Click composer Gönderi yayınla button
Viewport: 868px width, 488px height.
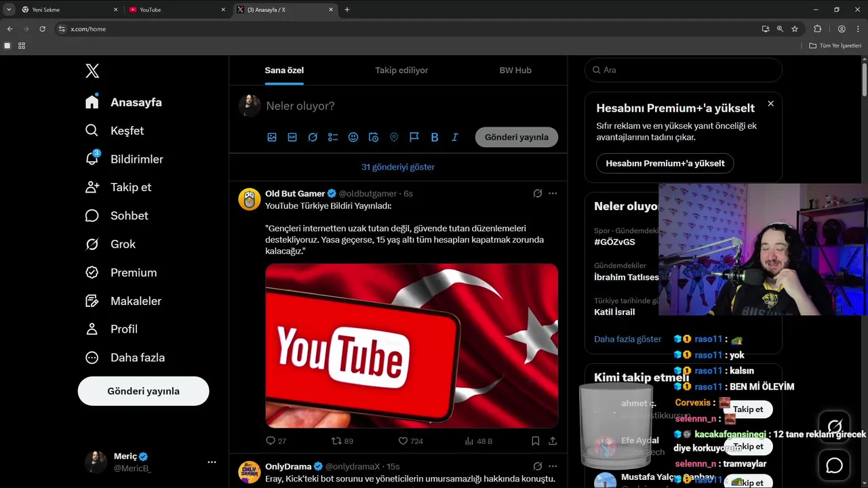point(517,137)
